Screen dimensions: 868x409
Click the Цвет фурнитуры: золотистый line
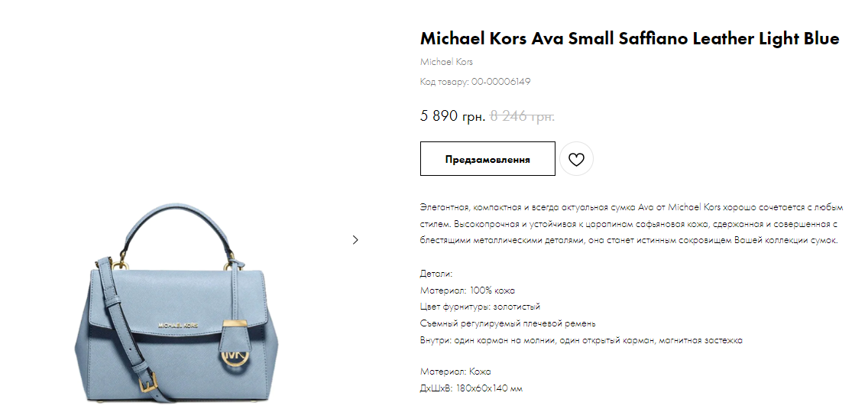[480, 307]
